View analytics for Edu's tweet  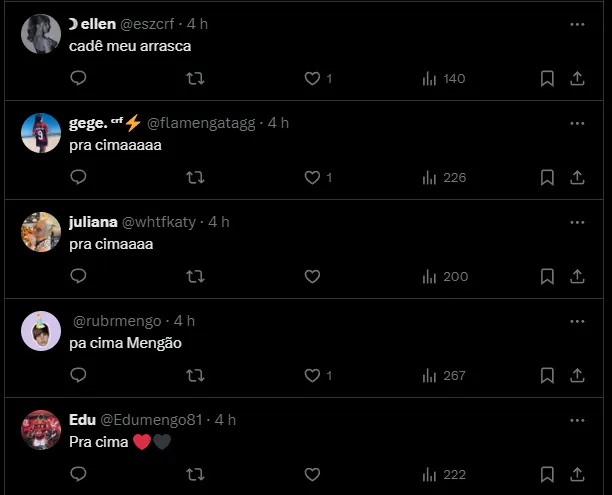coord(444,474)
